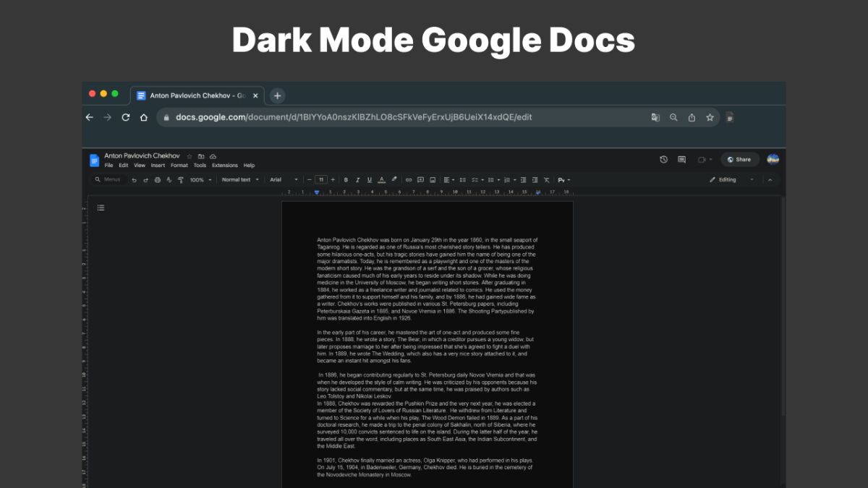The width and height of the screenshot is (868, 488).
Task: Open version history clock icon
Action: (x=663, y=160)
